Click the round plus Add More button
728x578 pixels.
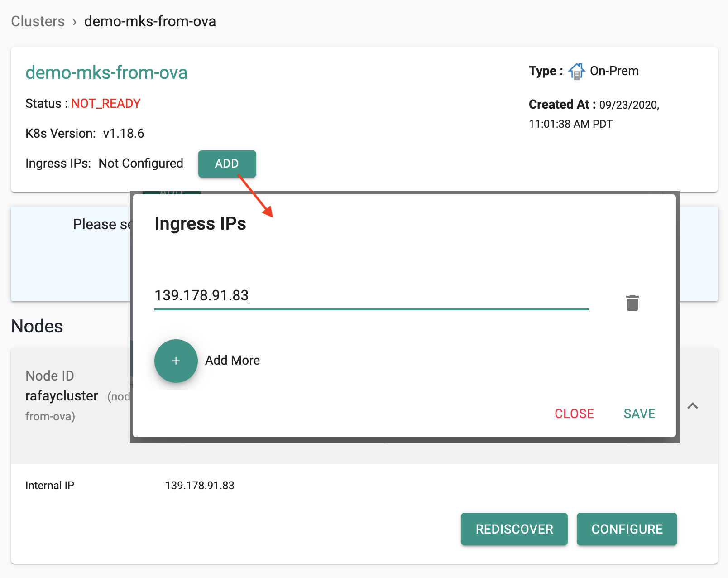[176, 361]
